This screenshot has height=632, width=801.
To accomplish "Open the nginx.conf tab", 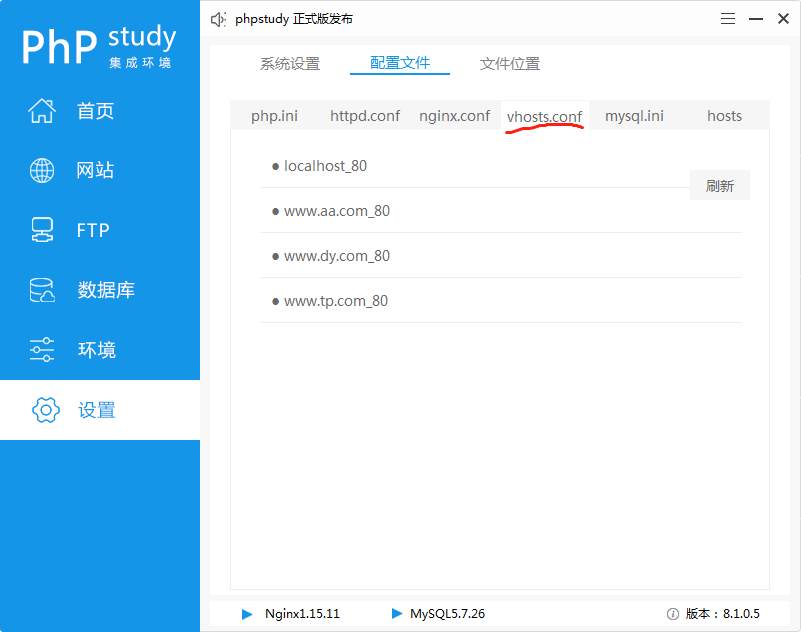I will pos(455,116).
